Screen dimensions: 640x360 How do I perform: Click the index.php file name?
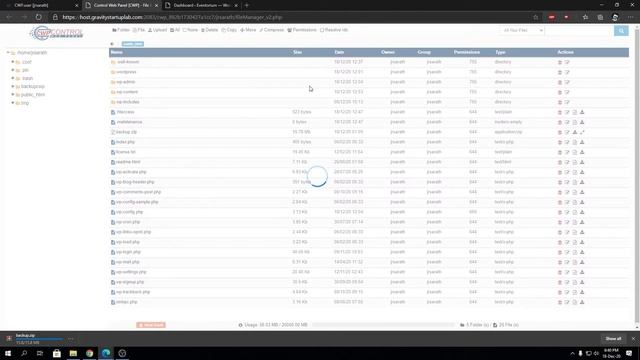tap(125, 142)
